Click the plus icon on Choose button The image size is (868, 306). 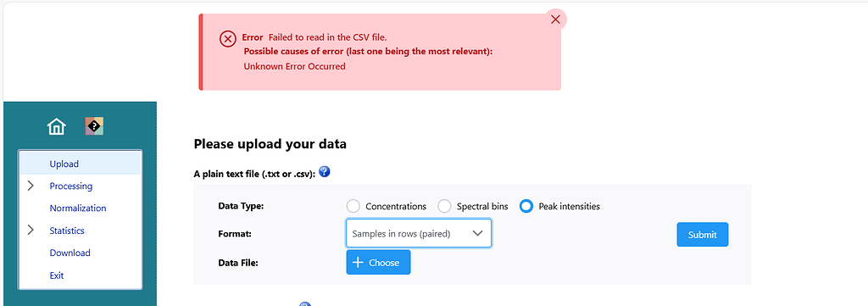click(x=358, y=262)
